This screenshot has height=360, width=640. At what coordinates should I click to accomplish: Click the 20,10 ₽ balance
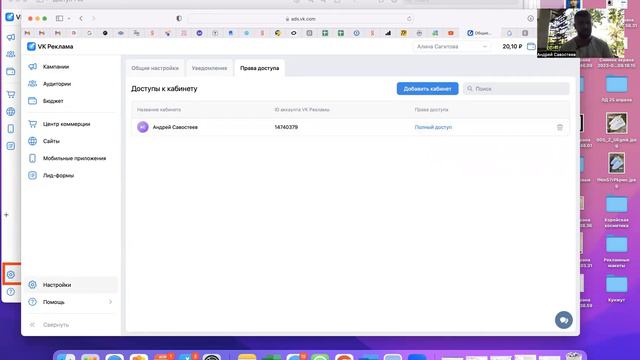(512, 47)
